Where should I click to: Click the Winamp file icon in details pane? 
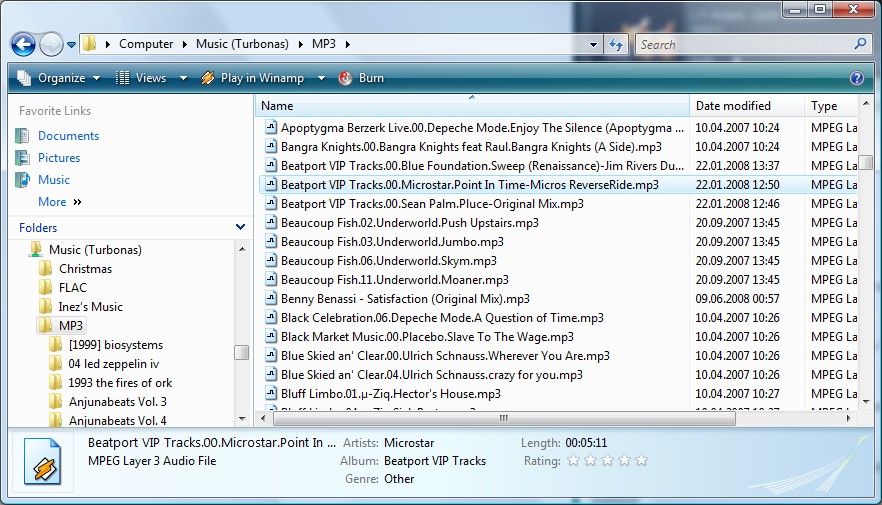45,464
